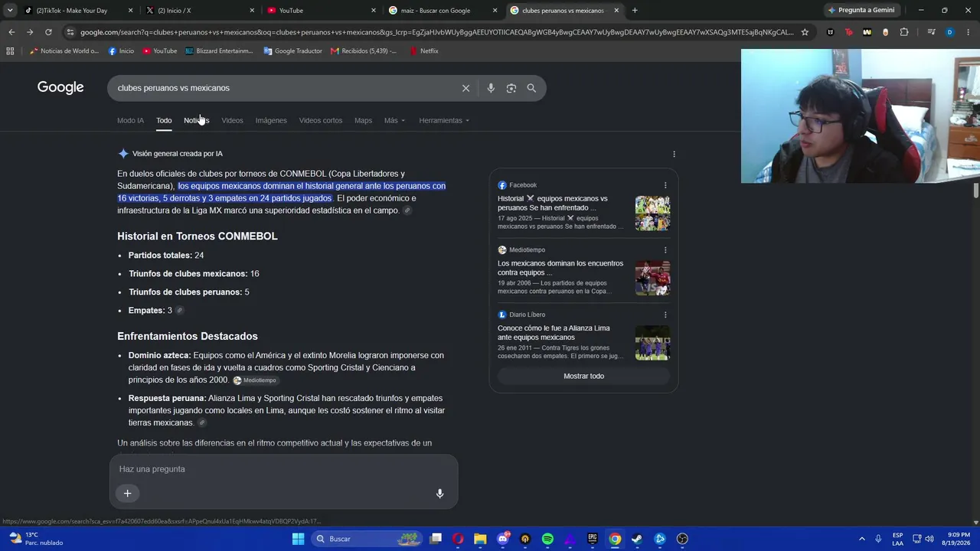Close the YouTube browser tab

tap(374, 11)
